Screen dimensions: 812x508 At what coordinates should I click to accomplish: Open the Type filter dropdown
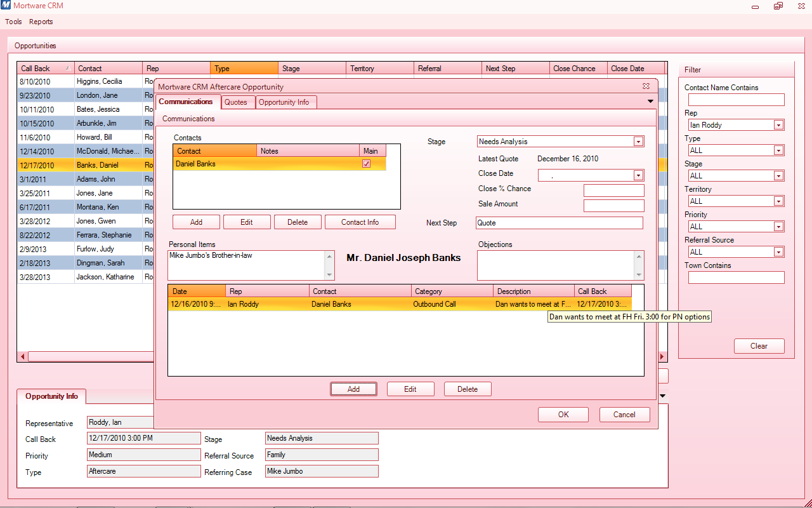tap(778, 150)
